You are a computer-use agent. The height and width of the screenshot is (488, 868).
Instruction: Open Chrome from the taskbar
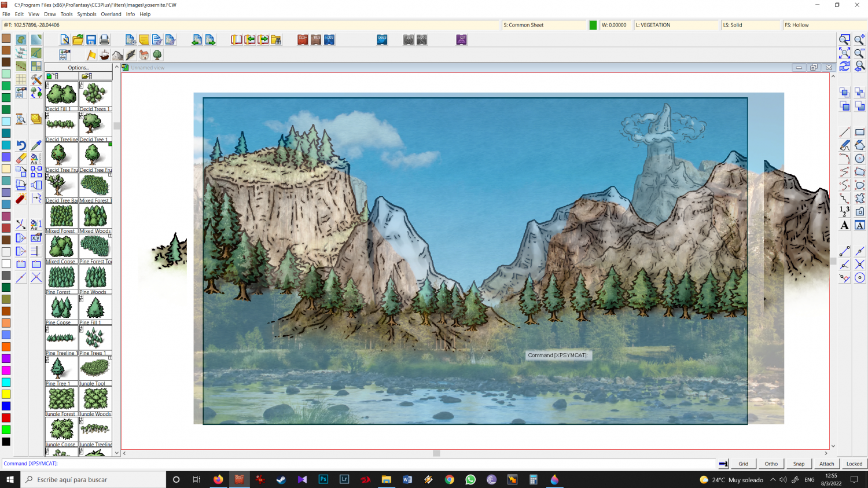450,479
